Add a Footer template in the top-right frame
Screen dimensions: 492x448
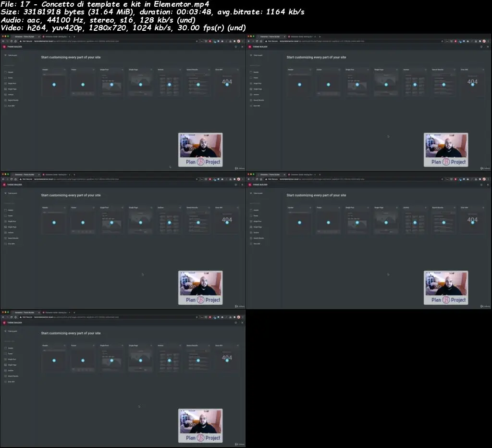coord(328,85)
